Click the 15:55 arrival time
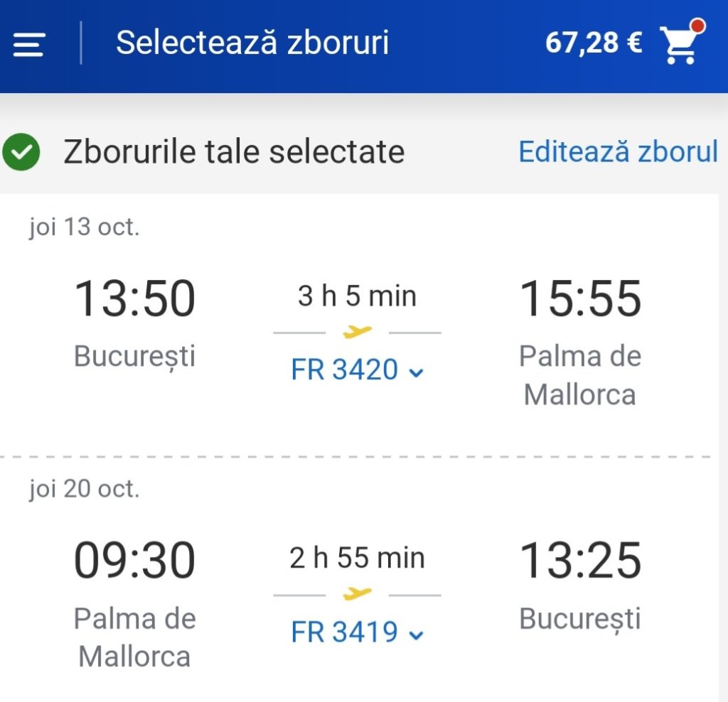Viewport: 728px width, 702px height. pyautogui.click(x=580, y=299)
